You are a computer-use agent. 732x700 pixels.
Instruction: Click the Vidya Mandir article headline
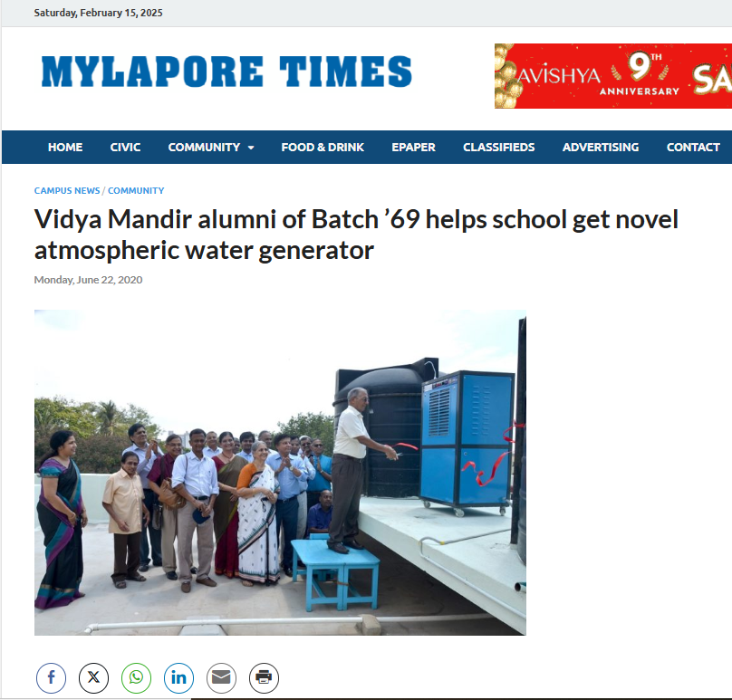pos(356,235)
